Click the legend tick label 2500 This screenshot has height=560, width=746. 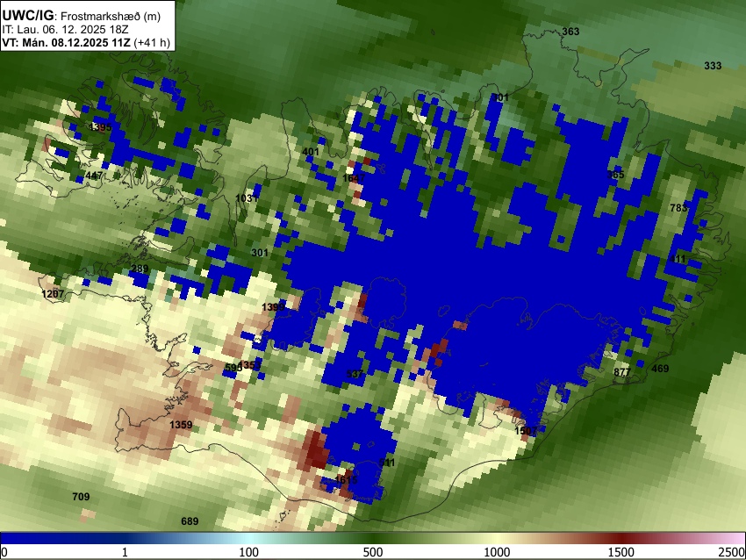[732, 552]
